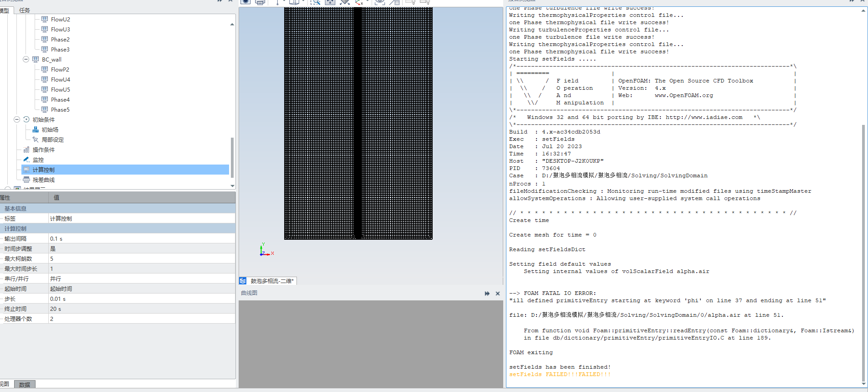Click the FlowP2 node icon
The height and width of the screenshot is (392, 868).
click(45, 69)
